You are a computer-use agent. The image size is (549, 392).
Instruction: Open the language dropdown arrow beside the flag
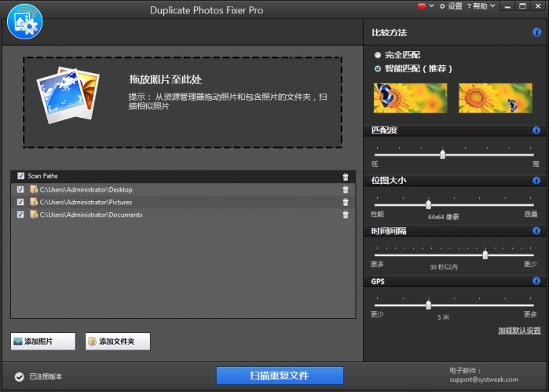[431, 6]
